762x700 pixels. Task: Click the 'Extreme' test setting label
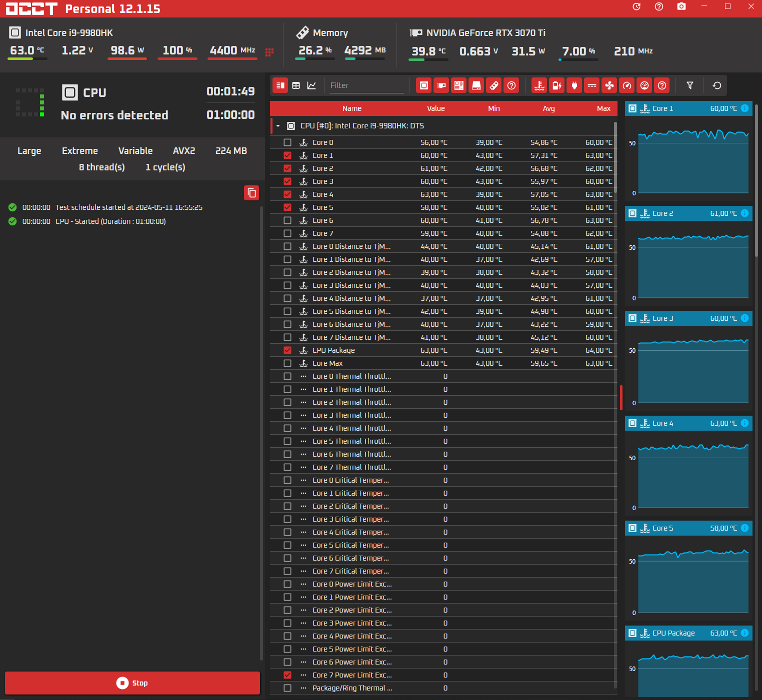tap(80, 151)
